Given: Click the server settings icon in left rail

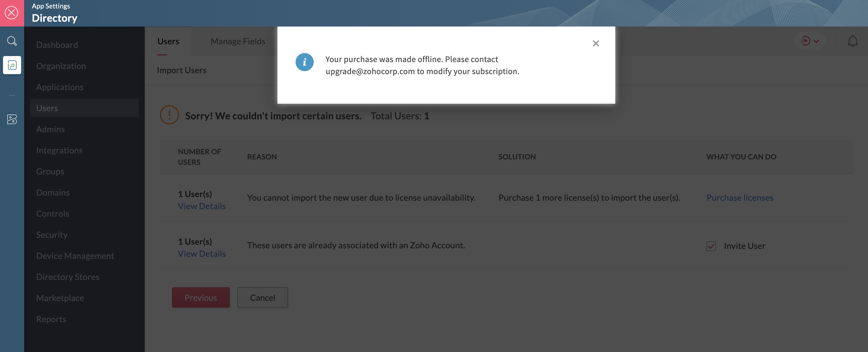Looking at the screenshot, I should (12, 119).
